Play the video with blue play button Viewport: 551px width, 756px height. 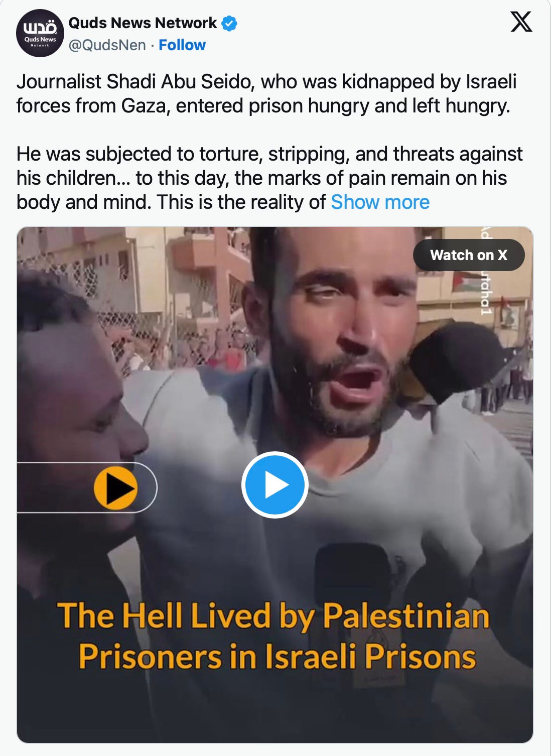(x=274, y=485)
